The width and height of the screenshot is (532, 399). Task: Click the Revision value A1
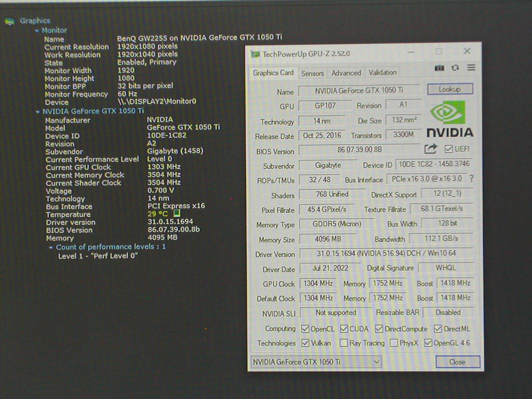pos(403,105)
